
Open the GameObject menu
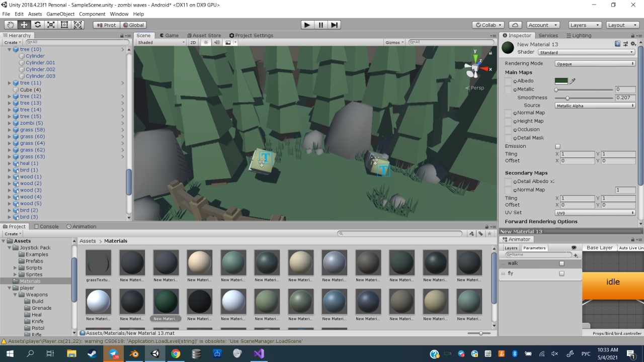[60, 14]
